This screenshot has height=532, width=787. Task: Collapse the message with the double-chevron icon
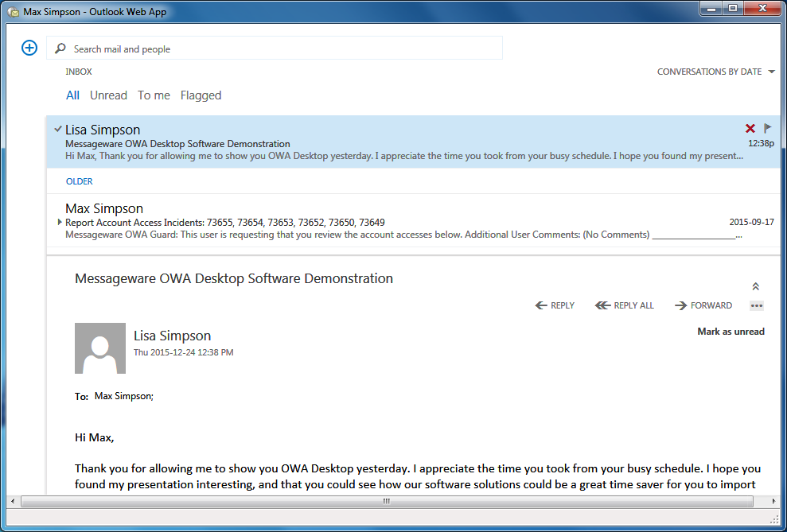tap(754, 285)
